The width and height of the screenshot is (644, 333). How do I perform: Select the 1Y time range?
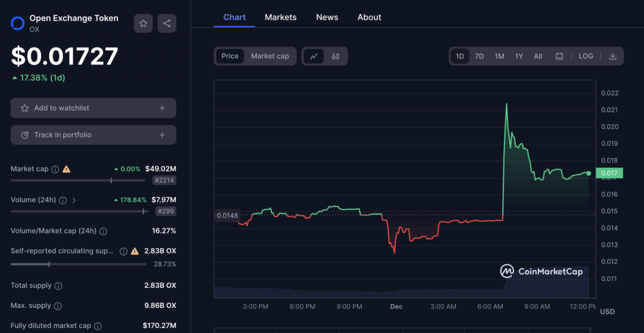coord(519,56)
